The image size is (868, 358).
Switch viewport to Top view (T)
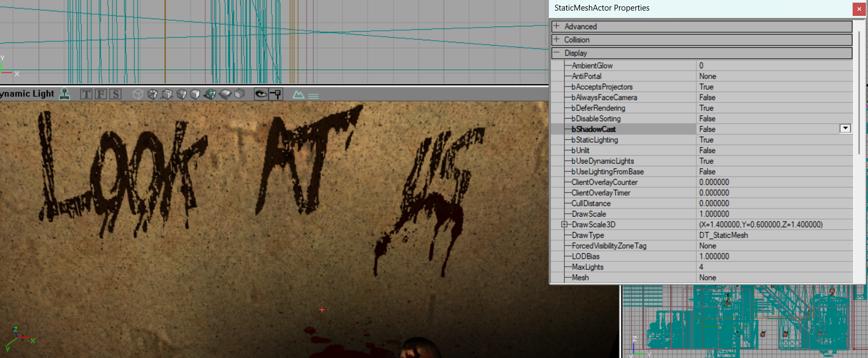coord(86,94)
